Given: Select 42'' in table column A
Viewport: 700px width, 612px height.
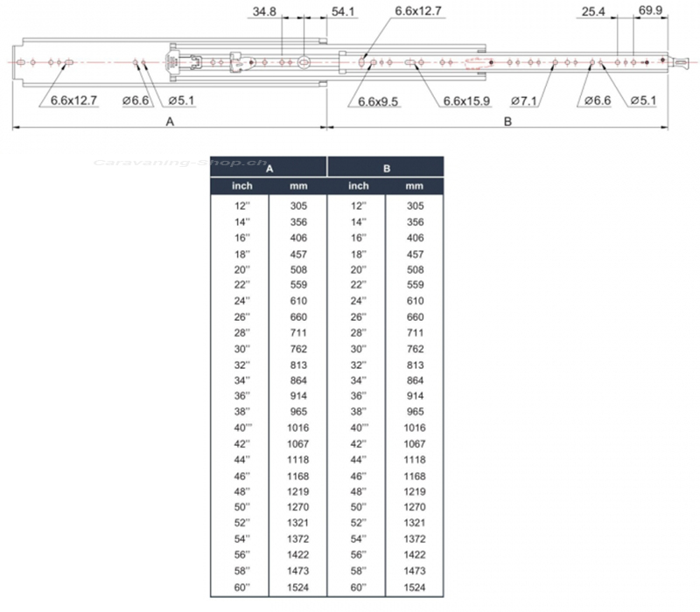Looking at the screenshot, I should point(242,444).
